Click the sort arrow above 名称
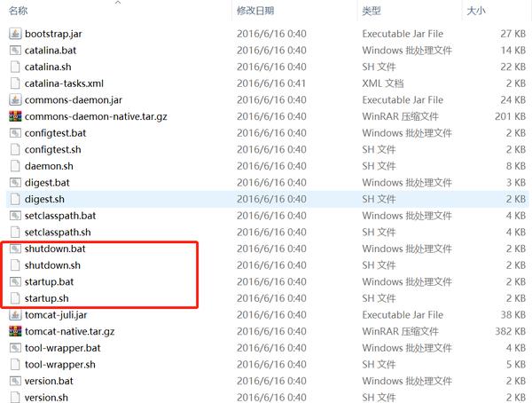This screenshot has width=532, height=403. [x=118, y=3]
